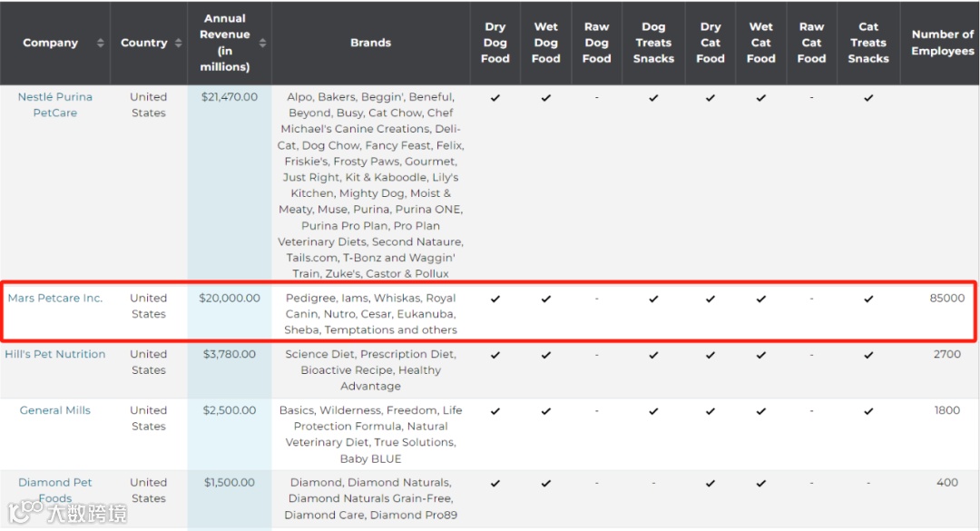Click General Mills Dry Cat Food checkmark
The image size is (980, 531).
pos(710,411)
